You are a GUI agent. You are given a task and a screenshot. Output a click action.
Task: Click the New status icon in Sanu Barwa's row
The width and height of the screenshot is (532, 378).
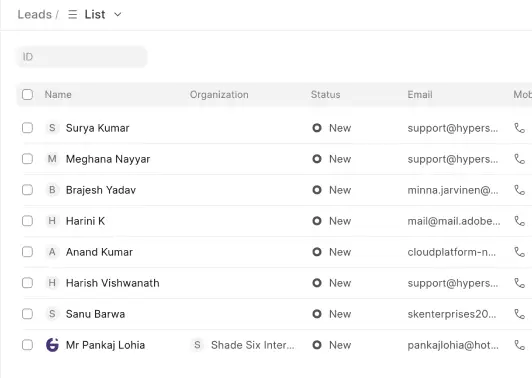(317, 314)
